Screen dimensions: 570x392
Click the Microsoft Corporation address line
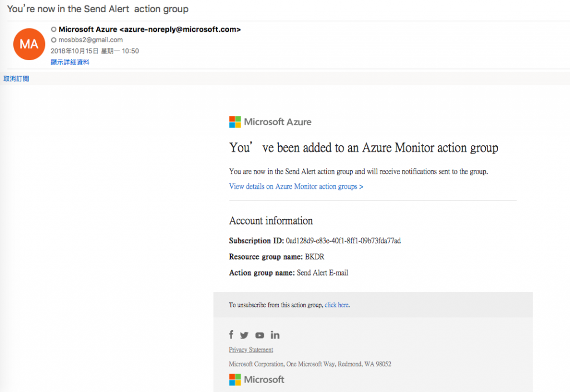(310, 364)
